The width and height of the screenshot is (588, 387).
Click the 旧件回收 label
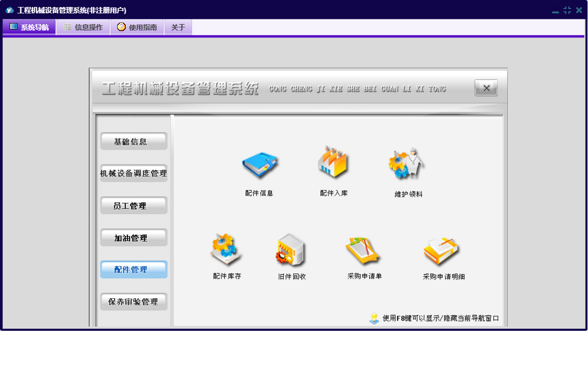pyautogui.click(x=292, y=277)
